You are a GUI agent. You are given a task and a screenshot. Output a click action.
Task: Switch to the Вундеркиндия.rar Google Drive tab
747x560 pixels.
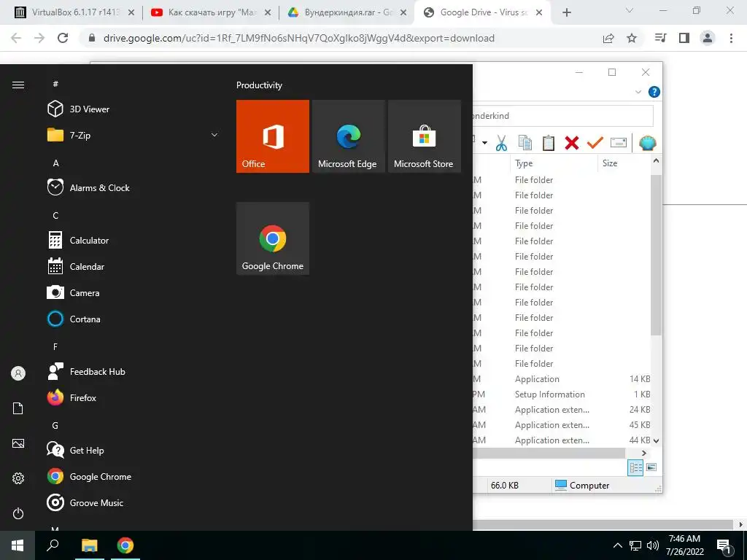[347, 12]
